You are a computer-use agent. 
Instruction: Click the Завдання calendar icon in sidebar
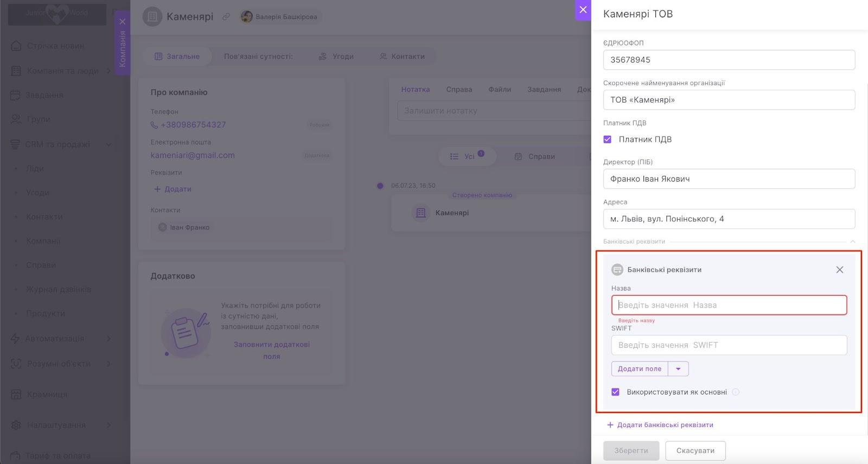15,95
